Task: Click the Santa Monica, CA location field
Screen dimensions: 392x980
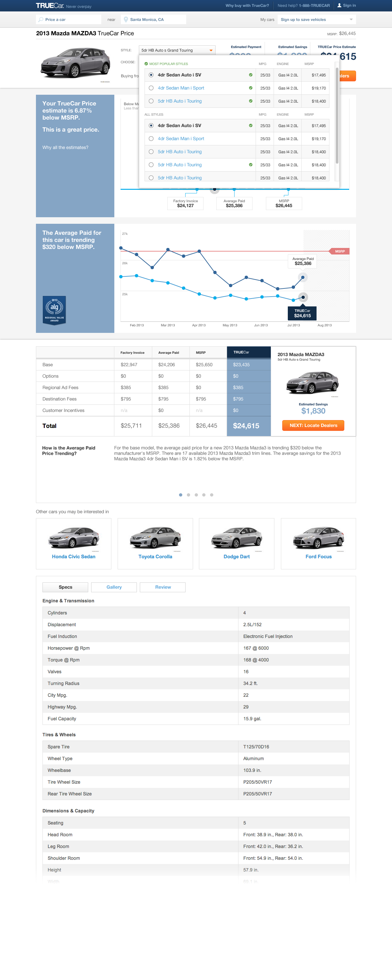Action: tap(154, 19)
